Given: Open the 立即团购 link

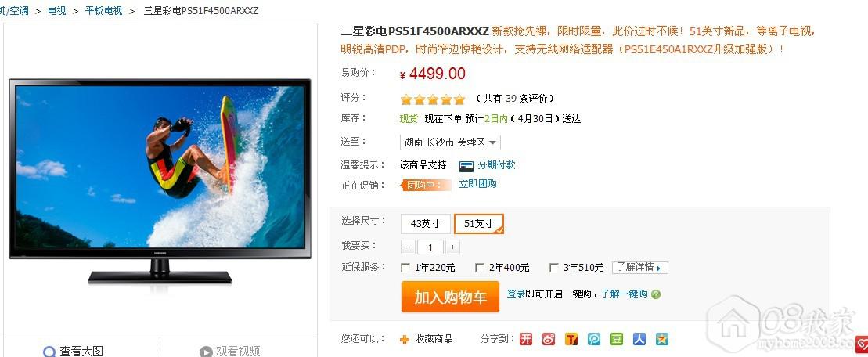Looking at the screenshot, I should tap(477, 184).
